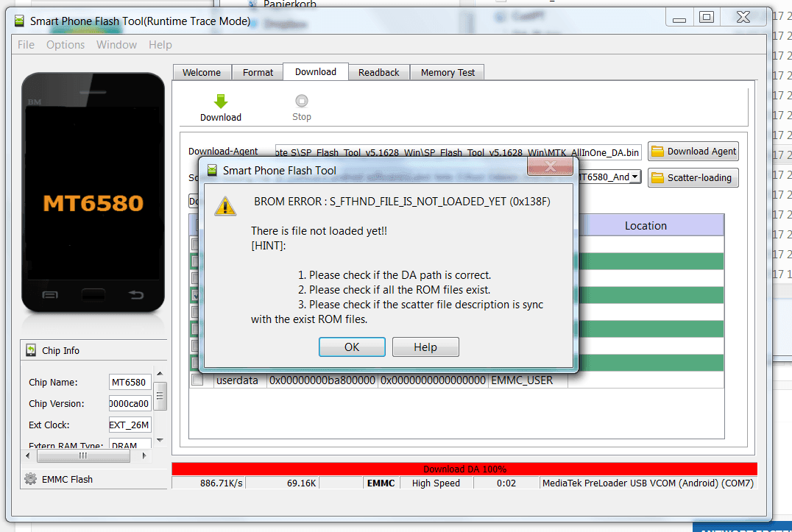Click the green Download arrow icon
Image resolution: width=792 pixels, height=532 pixels.
coord(221,101)
